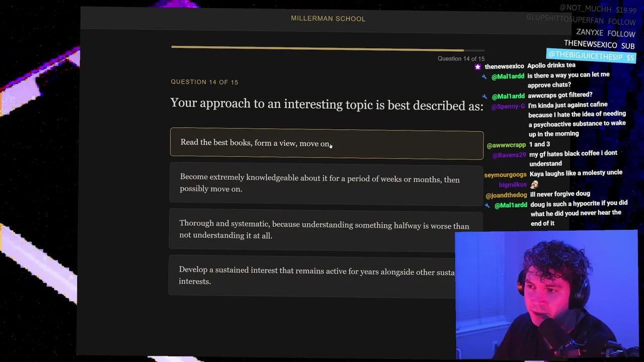The image size is (644, 362).
Task: Click chat username @awwwcrapp
Action: point(506,145)
